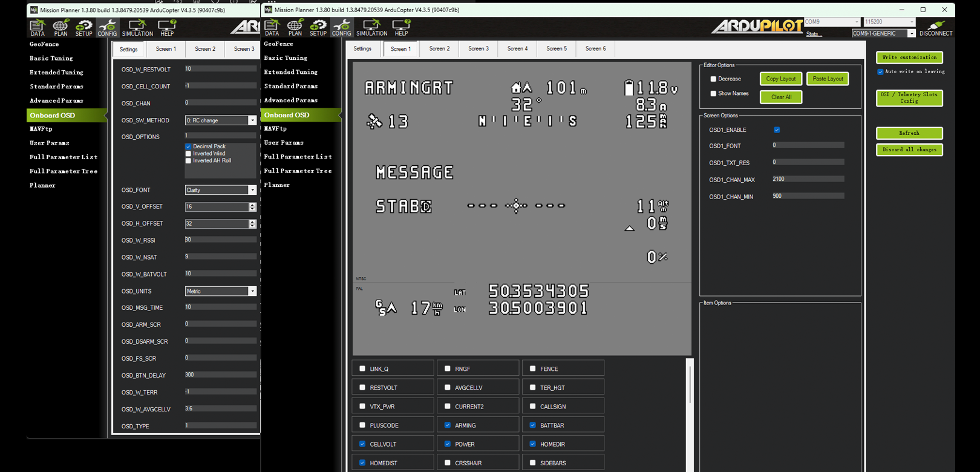Uncheck the ARMING item checkbox
980x472 pixels.
coord(448,425)
